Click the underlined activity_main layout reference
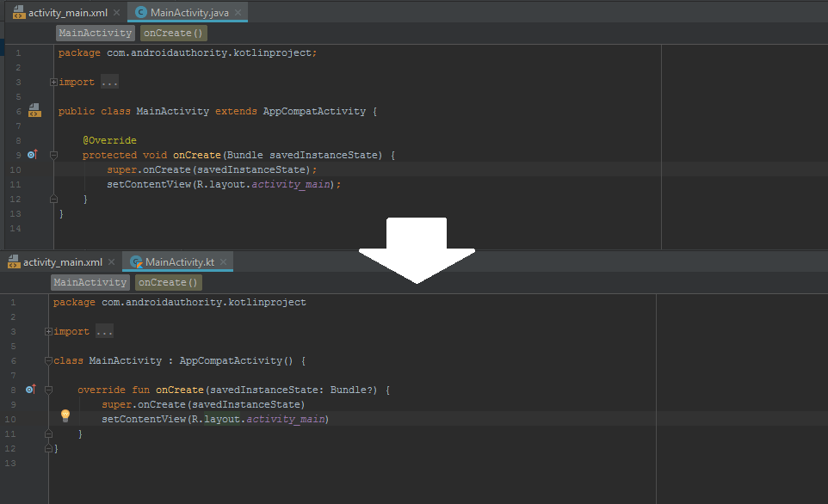 point(287,418)
